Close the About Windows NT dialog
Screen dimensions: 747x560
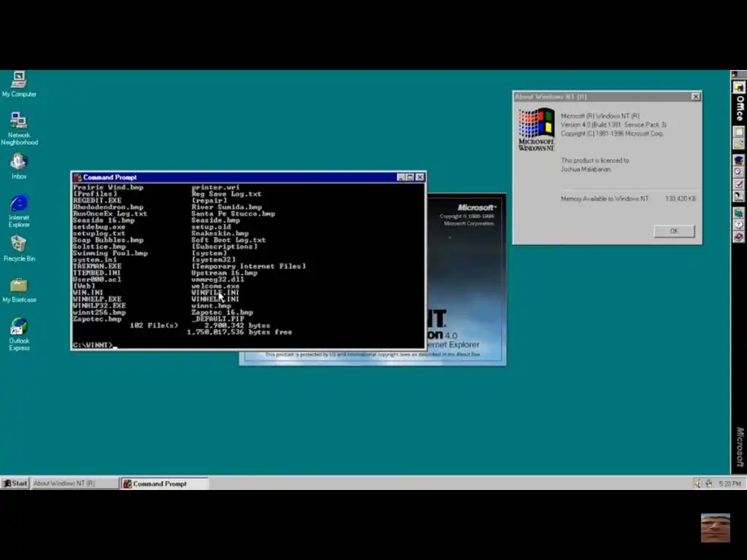click(695, 97)
